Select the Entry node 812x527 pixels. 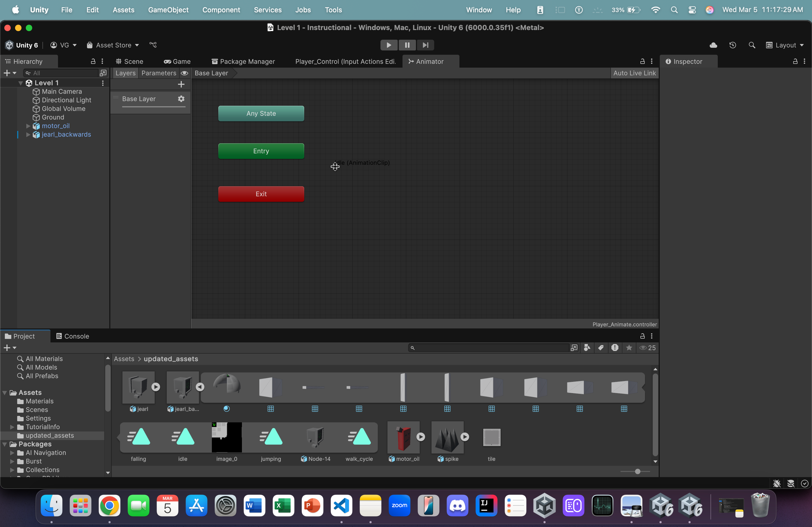point(261,151)
